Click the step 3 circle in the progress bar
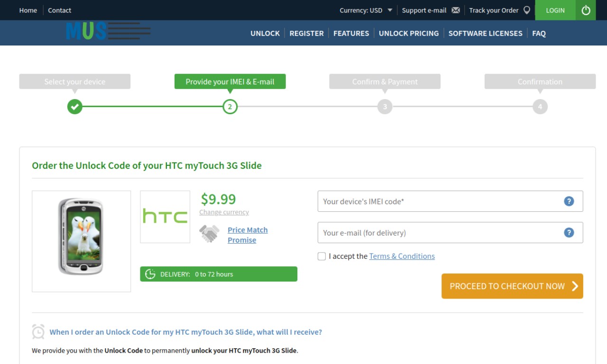The height and width of the screenshot is (364, 607). coord(385,107)
